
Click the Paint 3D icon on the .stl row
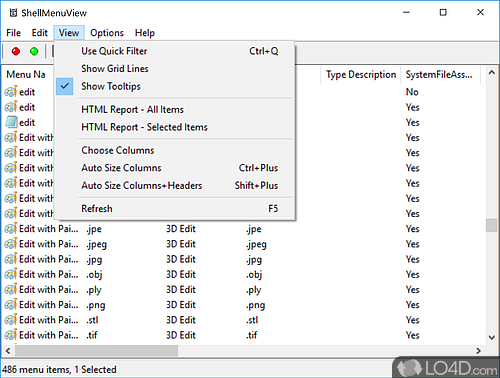point(11,320)
